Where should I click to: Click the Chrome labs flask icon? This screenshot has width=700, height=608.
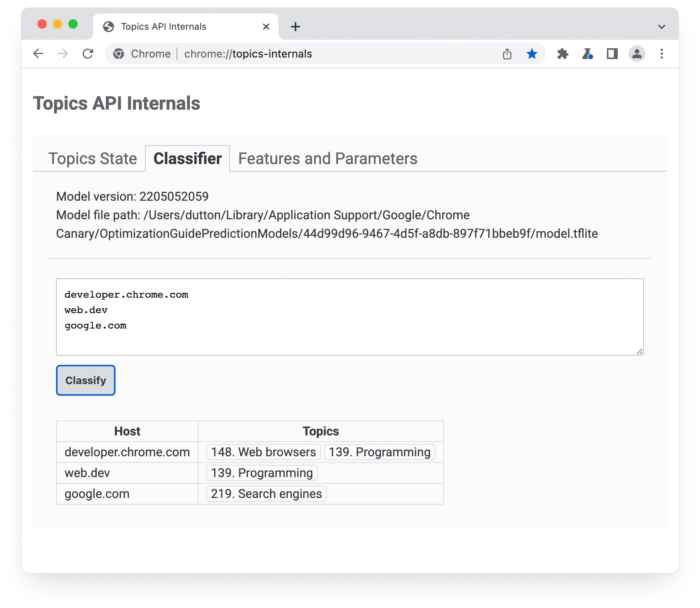pos(588,54)
